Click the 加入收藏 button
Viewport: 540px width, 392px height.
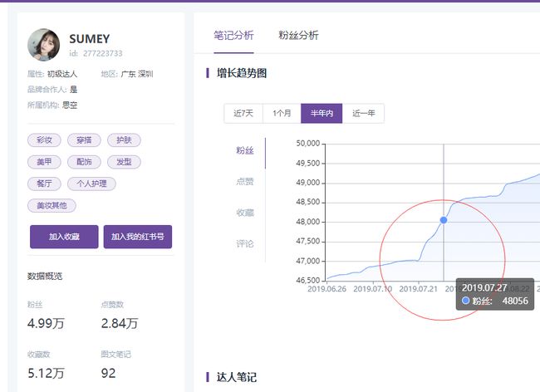64,237
